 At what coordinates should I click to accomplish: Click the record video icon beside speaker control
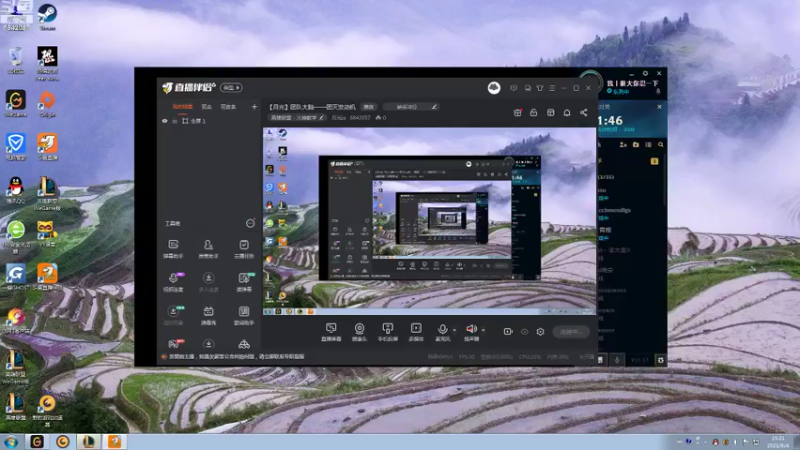click(508, 332)
